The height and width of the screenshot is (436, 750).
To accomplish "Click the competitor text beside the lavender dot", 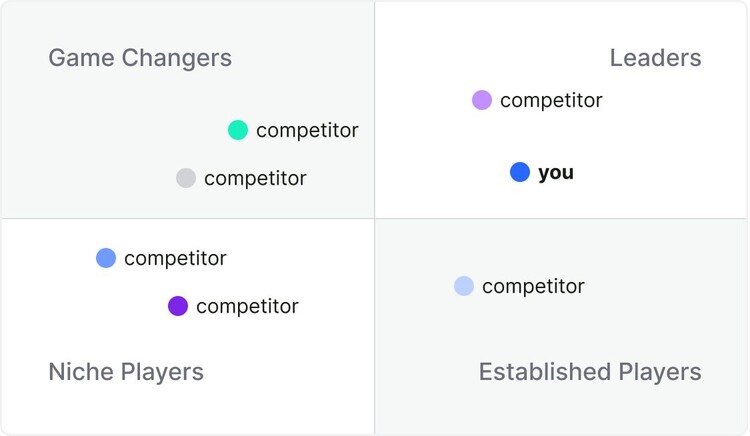I will (551, 100).
